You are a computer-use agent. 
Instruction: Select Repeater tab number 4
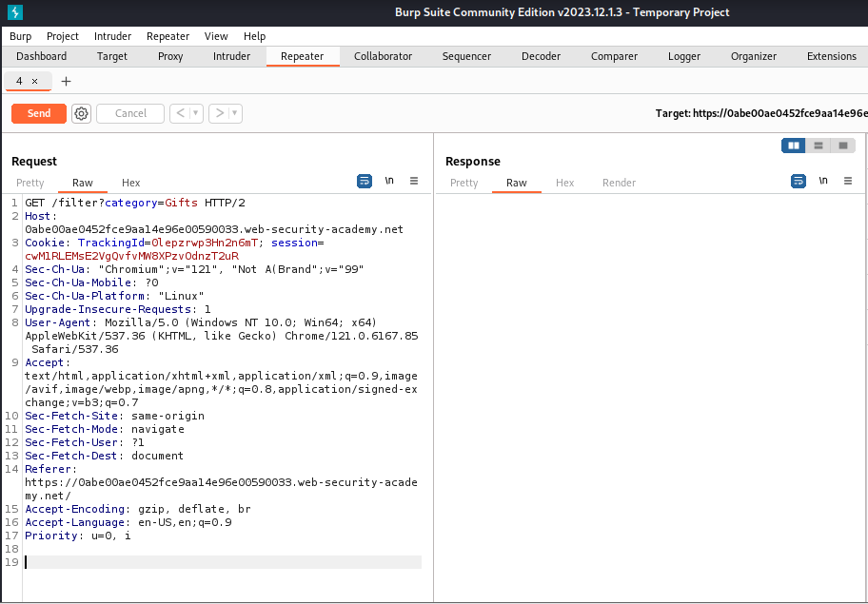tap(19, 81)
